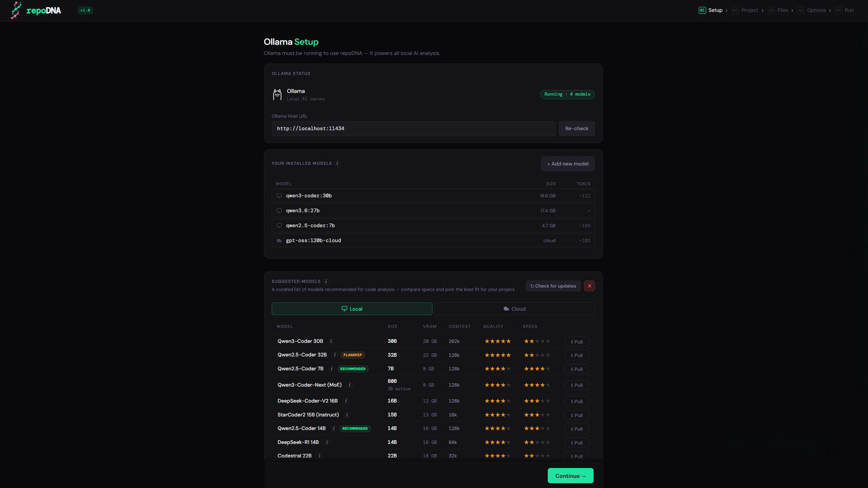Viewport: 868px width, 488px height.
Task: Click the Re-check button
Action: tap(577, 129)
